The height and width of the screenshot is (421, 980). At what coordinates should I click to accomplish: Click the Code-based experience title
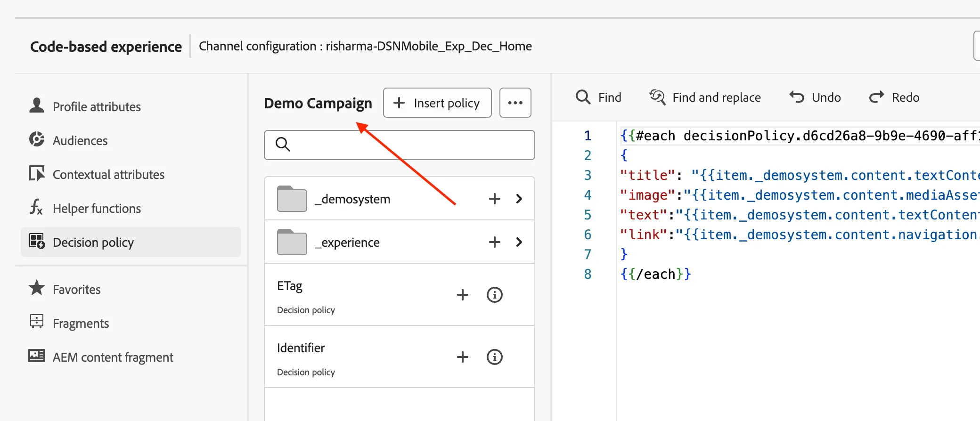(106, 47)
